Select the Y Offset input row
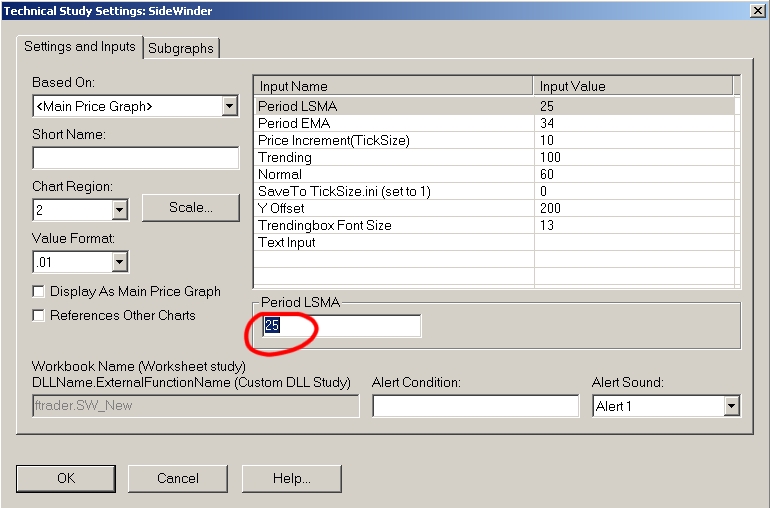The image size is (770, 508). click(394, 208)
